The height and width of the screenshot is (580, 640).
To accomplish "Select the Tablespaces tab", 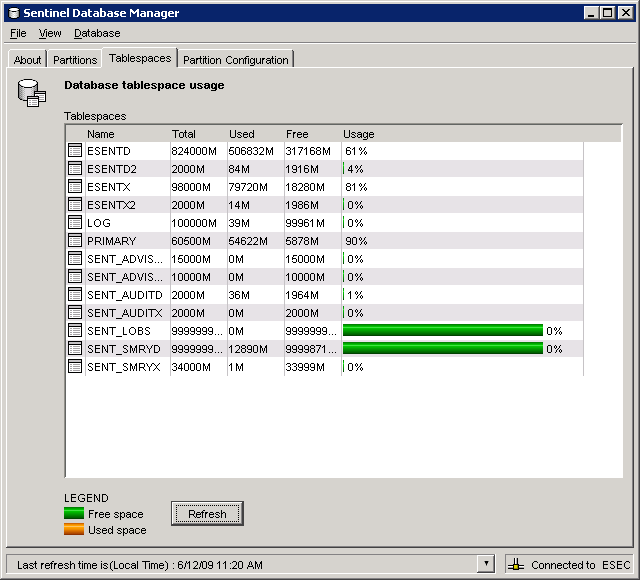I will 140,58.
